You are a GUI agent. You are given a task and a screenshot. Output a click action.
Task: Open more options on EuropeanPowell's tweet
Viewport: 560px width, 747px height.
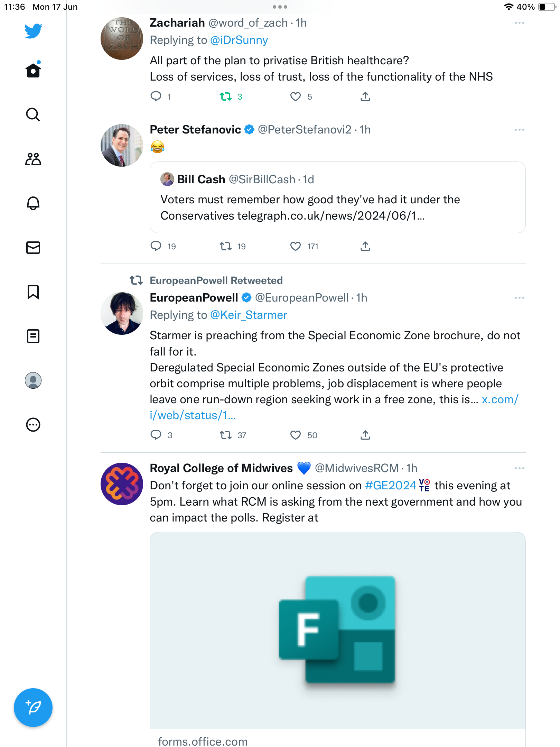(519, 298)
